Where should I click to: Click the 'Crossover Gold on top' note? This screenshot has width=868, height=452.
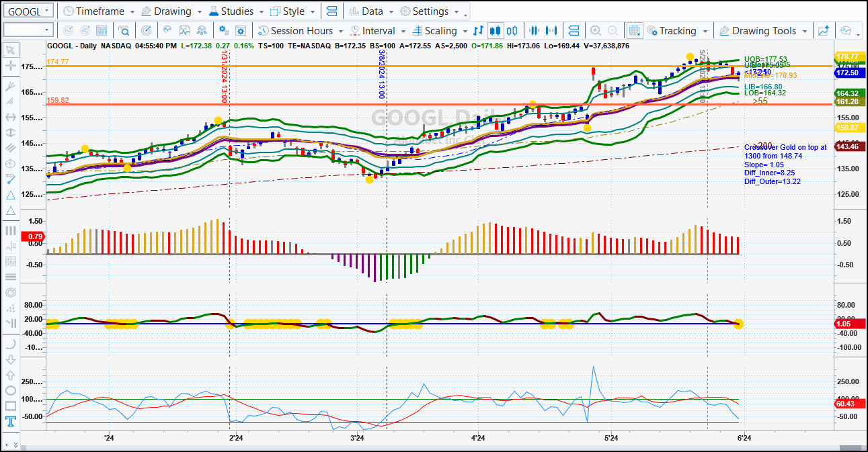coord(785,147)
